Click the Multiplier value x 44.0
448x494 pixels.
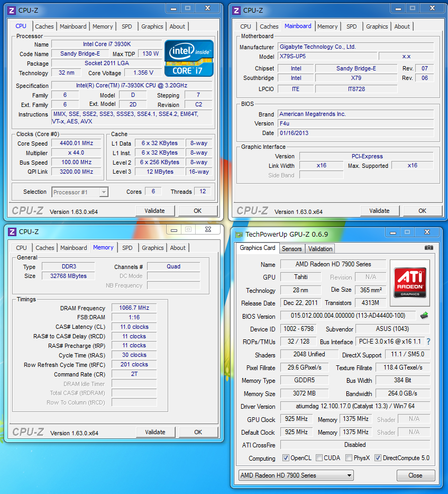[77, 153]
